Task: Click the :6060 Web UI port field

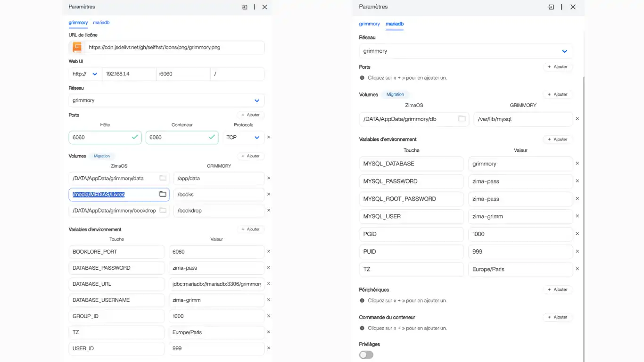Action: click(183, 74)
